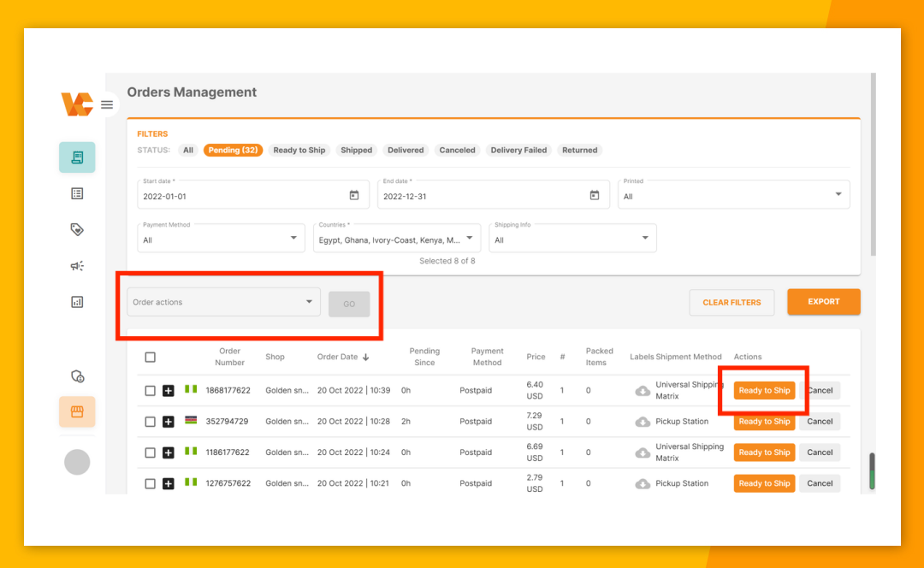
Task: Filter status by Delivered
Action: tap(406, 151)
